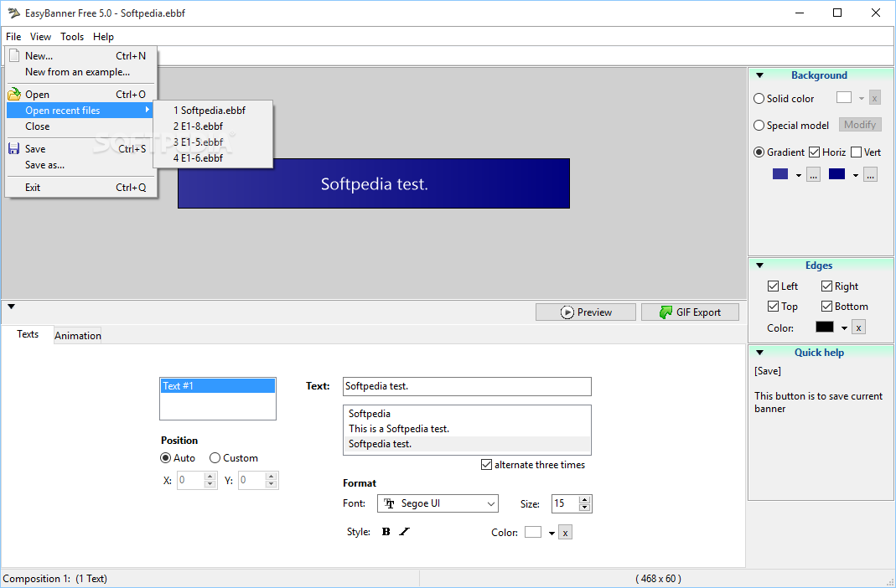Collapse the Quick help panel
Image resolution: width=896 pixels, height=588 pixels.
point(760,353)
